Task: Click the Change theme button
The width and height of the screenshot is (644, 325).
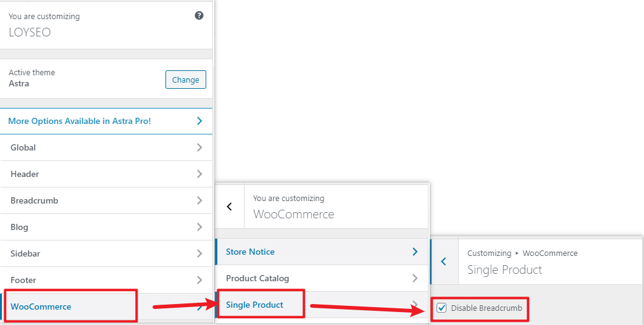Action: 186,80
